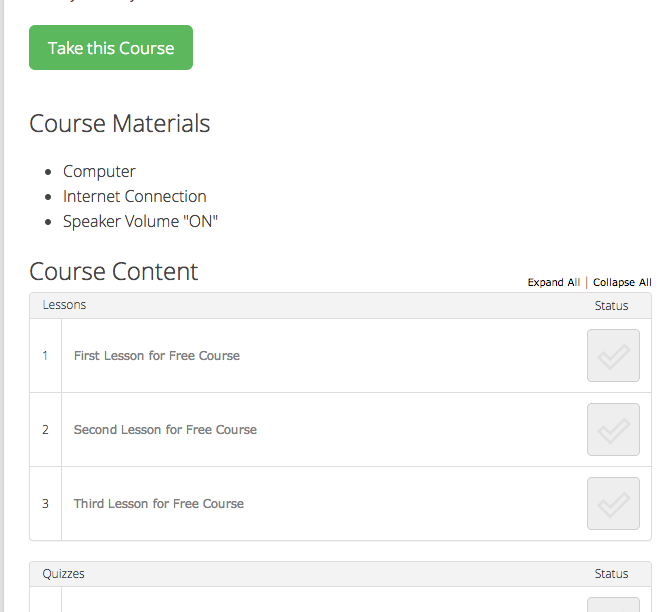This screenshot has height=612, width=667.
Task: Click the checkmark status icon for Second Lesson
Action: point(613,430)
